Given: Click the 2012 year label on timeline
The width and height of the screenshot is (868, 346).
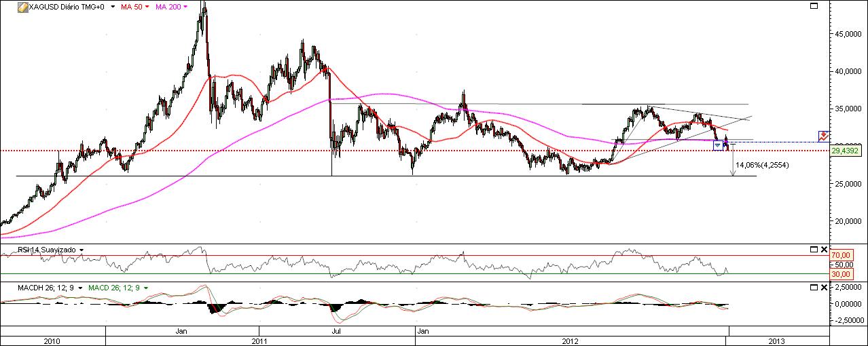Looking at the screenshot, I should click(571, 341).
